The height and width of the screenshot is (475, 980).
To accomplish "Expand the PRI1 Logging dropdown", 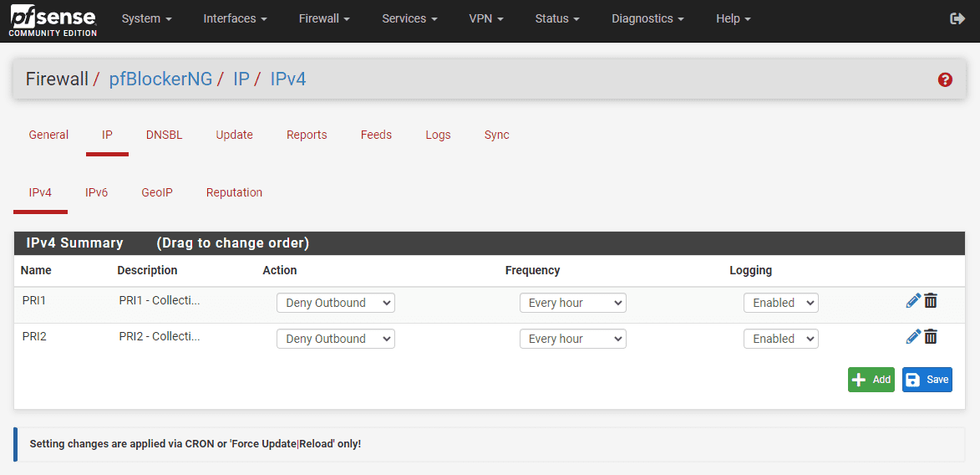I will coord(781,303).
